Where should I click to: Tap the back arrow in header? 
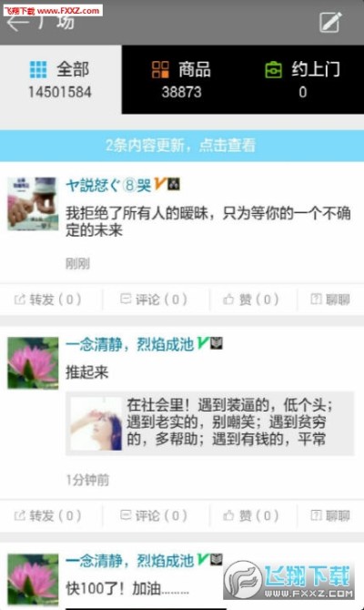(18, 23)
